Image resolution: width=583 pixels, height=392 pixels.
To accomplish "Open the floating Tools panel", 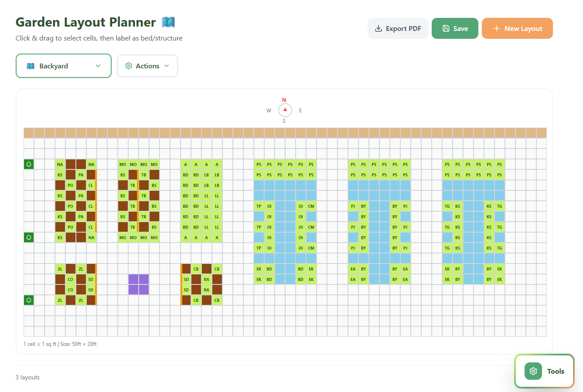I will [x=545, y=371].
